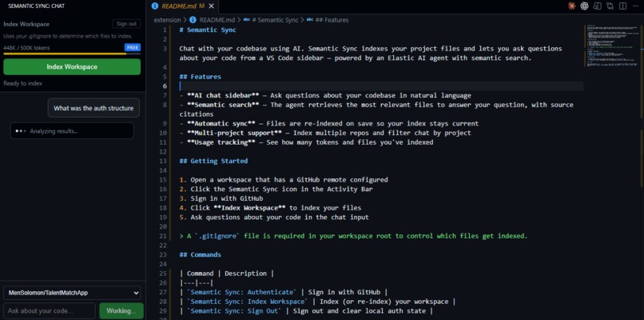
Task: Click the **Multi-project support** line
Action: click(x=325, y=133)
